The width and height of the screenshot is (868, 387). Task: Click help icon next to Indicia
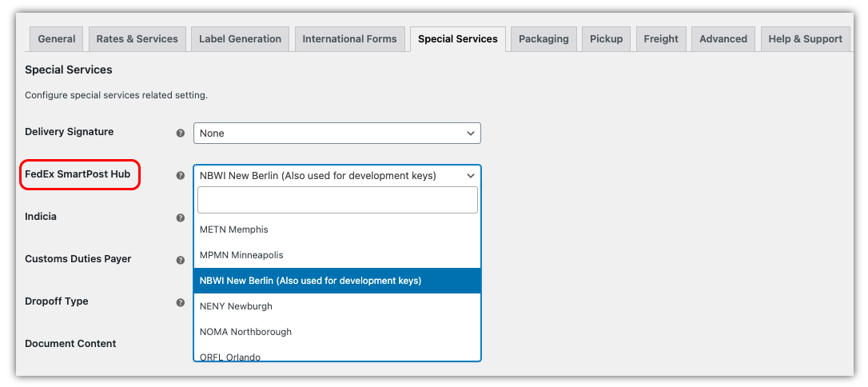coord(181,218)
